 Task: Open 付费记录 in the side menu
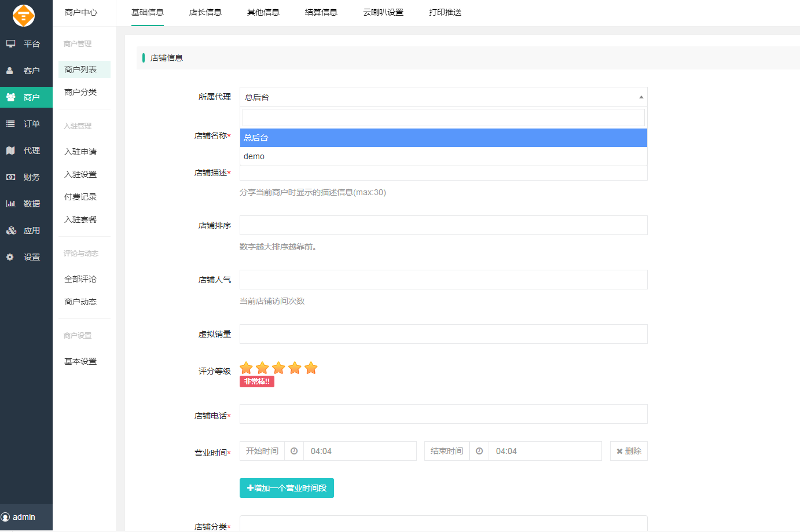point(80,196)
